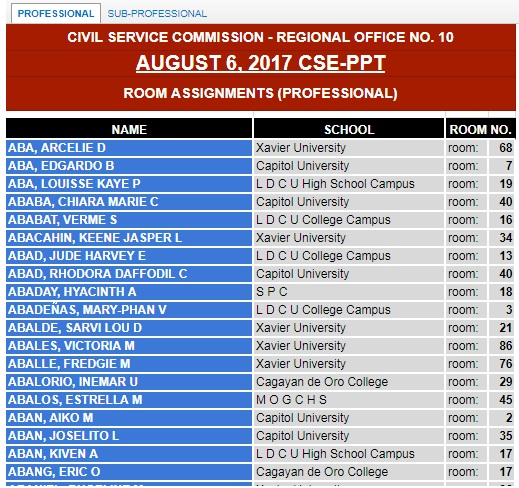The height and width of the screenshot is (488, 519).
Task: Click ROOM ASSIGNMENTS (PROFESSIONAL) subtitle
Action: point(260,93)
